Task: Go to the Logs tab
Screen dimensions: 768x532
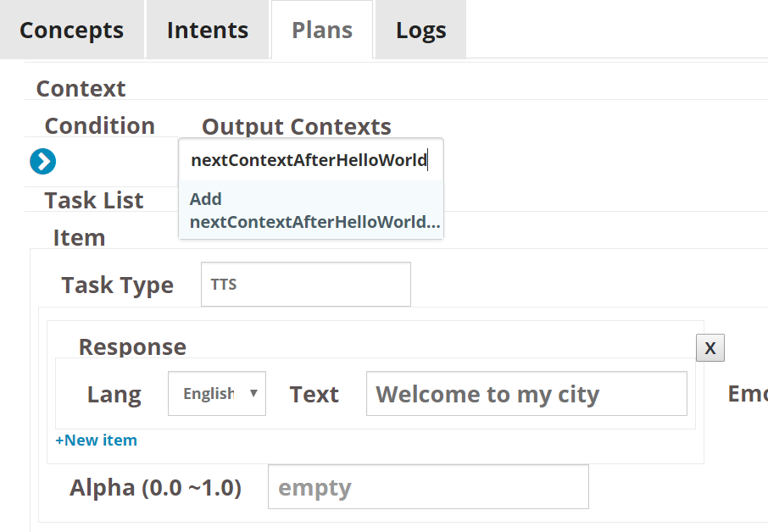Action: point(421,30)
